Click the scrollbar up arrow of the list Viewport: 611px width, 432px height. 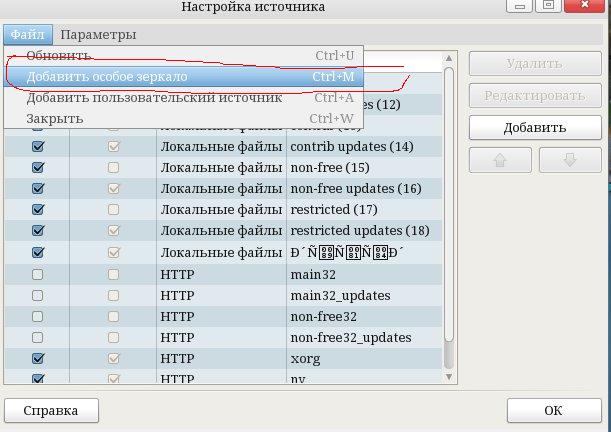(449, 58)
